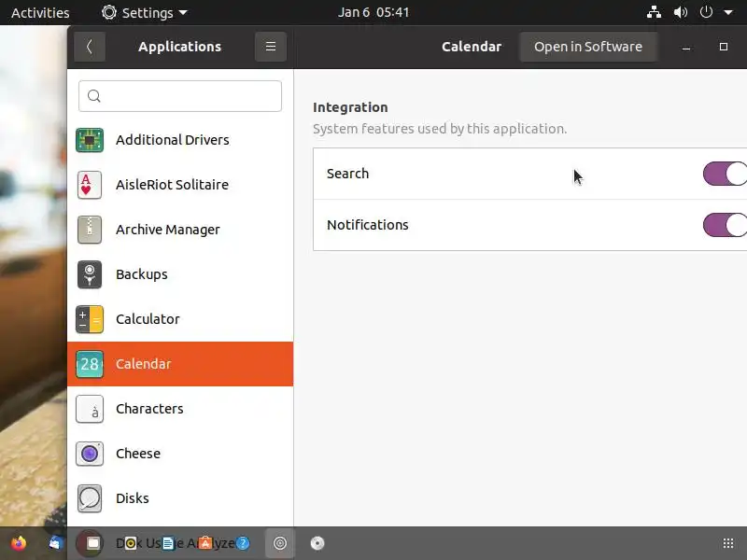Viewport: 747px width, 560px height.
Task: Open the clock and calendar menu
Action: 373,12
